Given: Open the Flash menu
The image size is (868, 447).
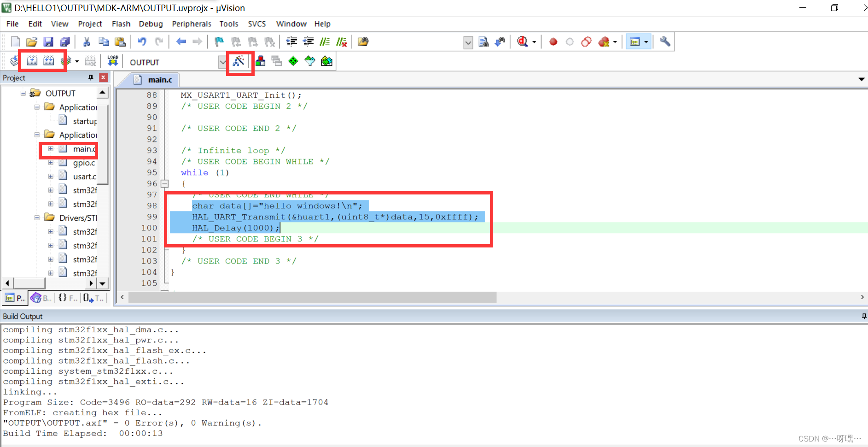Looking at the screenshot, I should (x=121, y=24).
